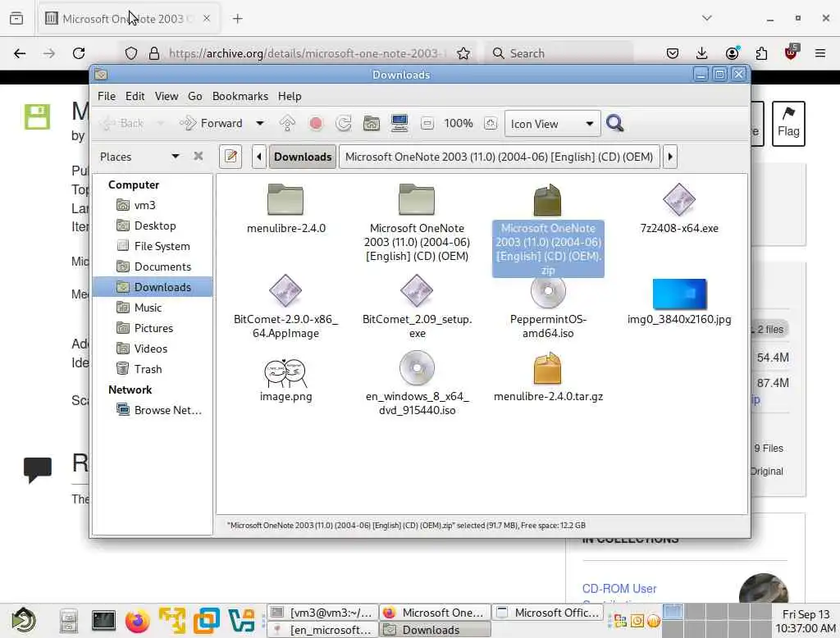Switch to Microsoft Offic... taskbar window

pyautogui.click(x=547, y=613)
